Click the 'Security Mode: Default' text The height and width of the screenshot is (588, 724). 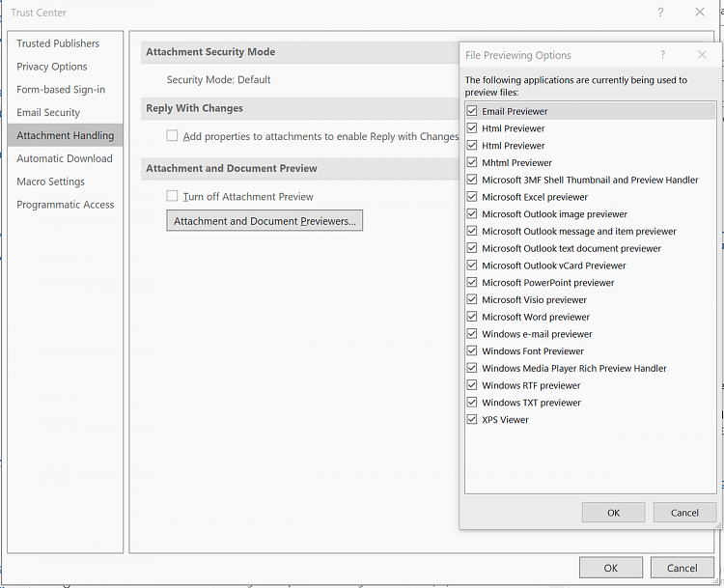219,79
